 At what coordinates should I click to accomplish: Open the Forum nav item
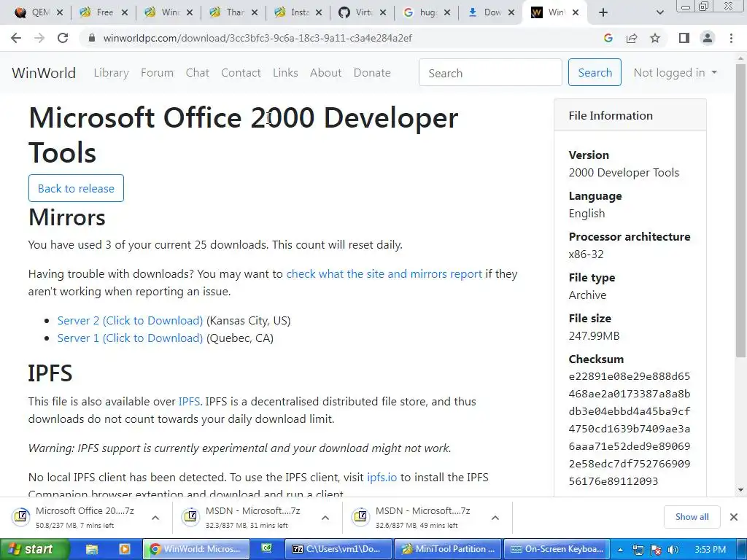coord(158,73)
